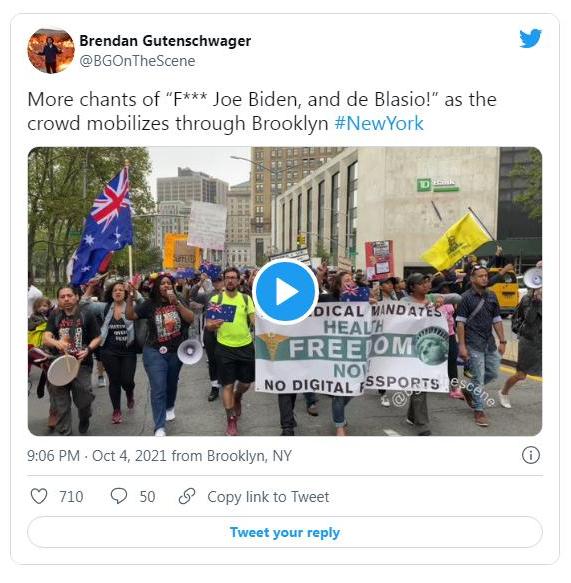Click Copy link to Tweet
The width and height of the screenshot is (571, 583).
pyautogui.click(x=268, y=496)
